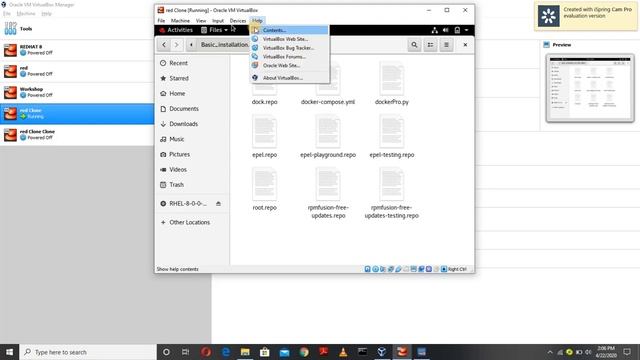Open the GNOME power/battery icon
Screen dimensions: 640x360
coord(457,30)
